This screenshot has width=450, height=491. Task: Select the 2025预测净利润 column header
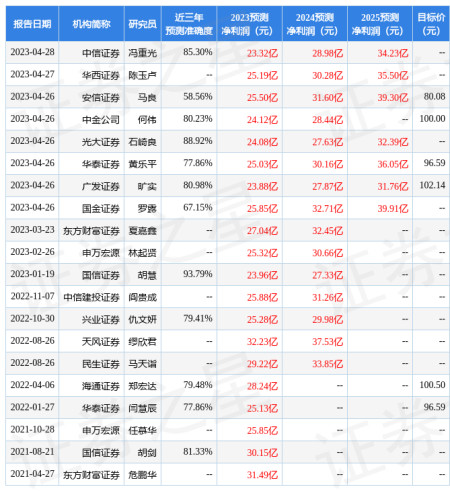tap(380, 24)
